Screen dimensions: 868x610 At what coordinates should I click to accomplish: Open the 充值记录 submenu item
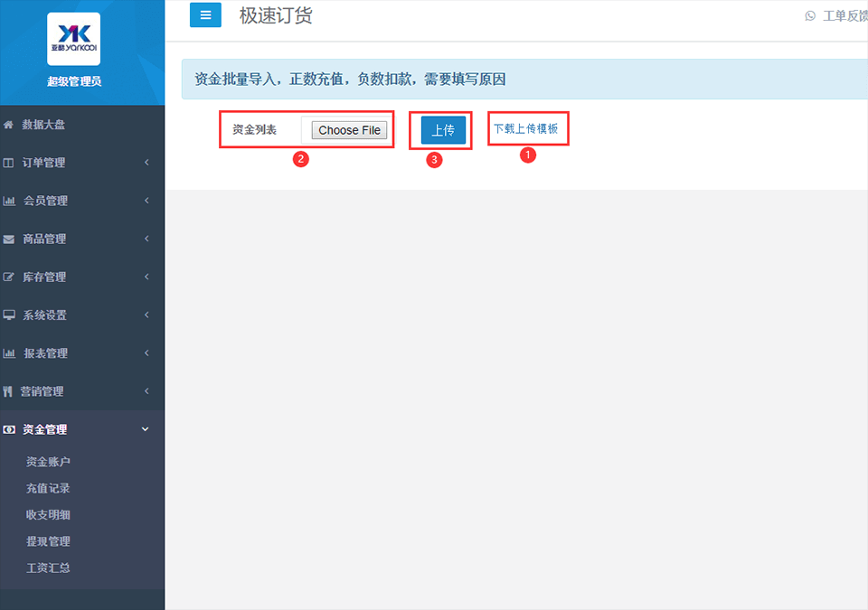click(48, 488)
